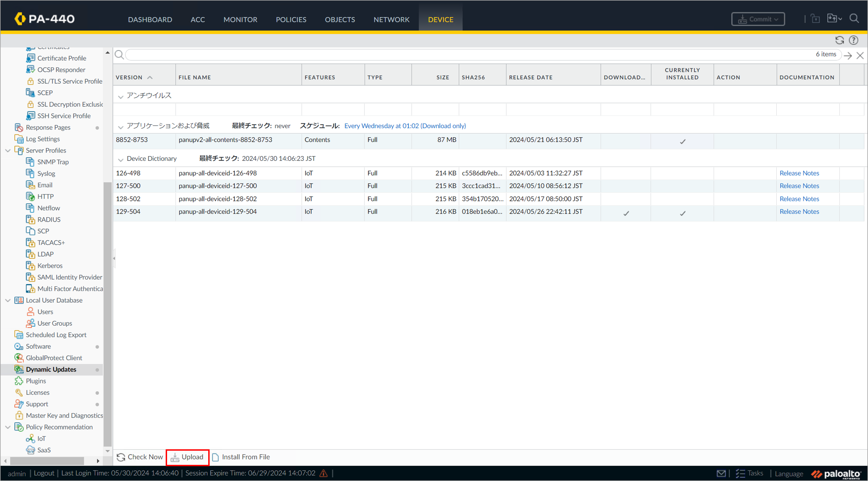Open the update schedule Every Wednesday link
Screen dimensions: 868x481
click(x=405, y=126)
